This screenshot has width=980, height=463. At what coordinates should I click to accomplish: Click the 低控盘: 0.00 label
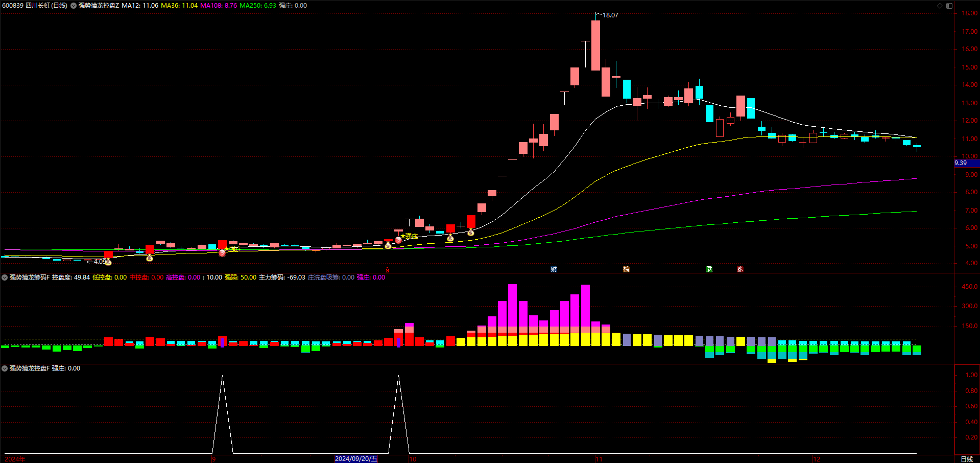coord(109,277)
